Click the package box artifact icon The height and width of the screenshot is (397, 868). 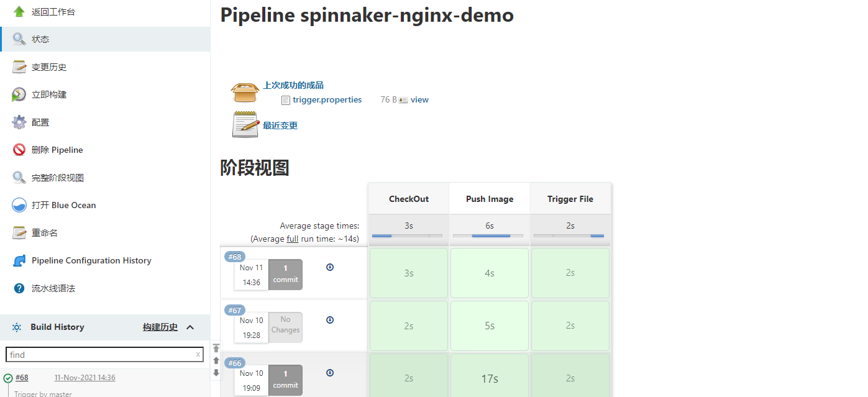(245, 92)
